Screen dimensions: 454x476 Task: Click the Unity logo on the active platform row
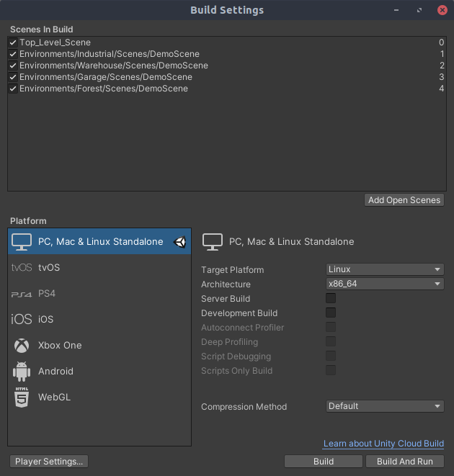click(179, 242)
